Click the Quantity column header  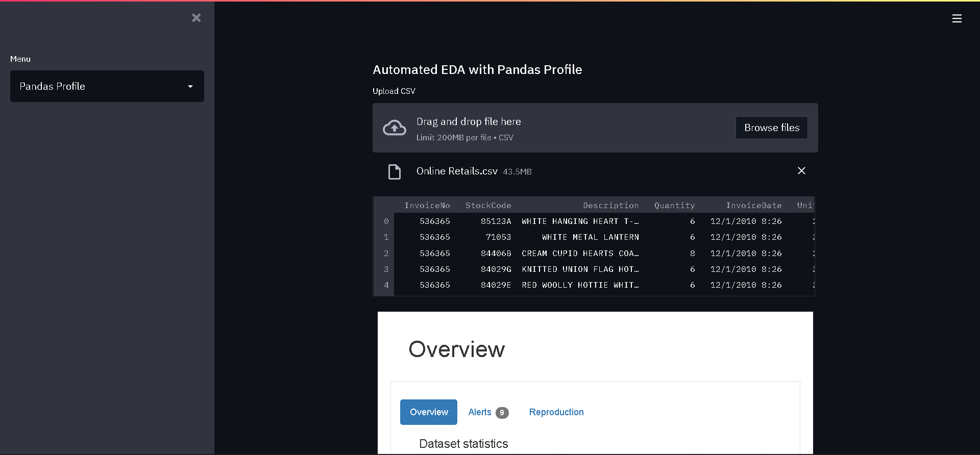pos(675,206)
